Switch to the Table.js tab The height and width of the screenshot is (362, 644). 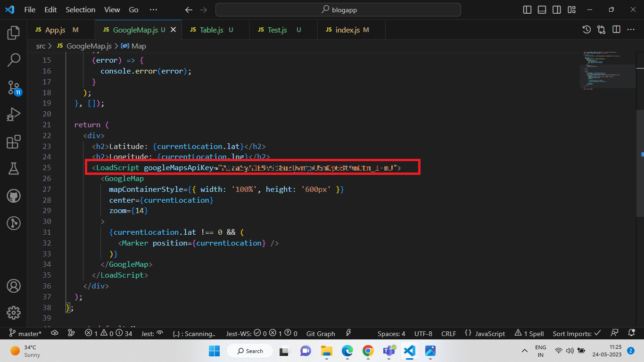pyautogui.click(x=211, y=30)
